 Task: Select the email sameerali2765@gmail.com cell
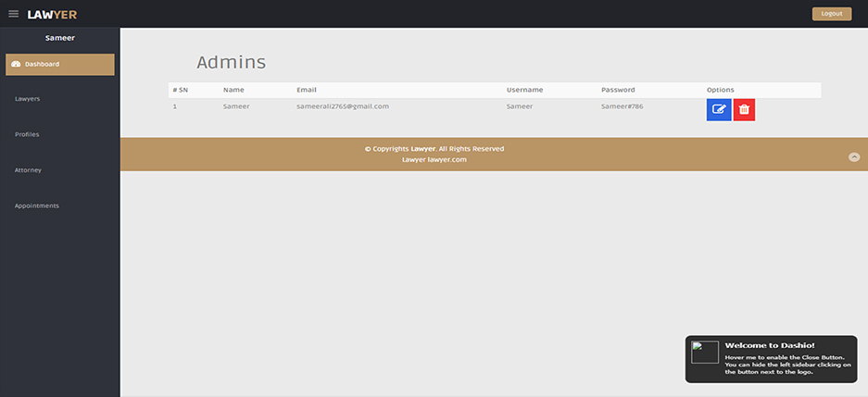(342, 106)
